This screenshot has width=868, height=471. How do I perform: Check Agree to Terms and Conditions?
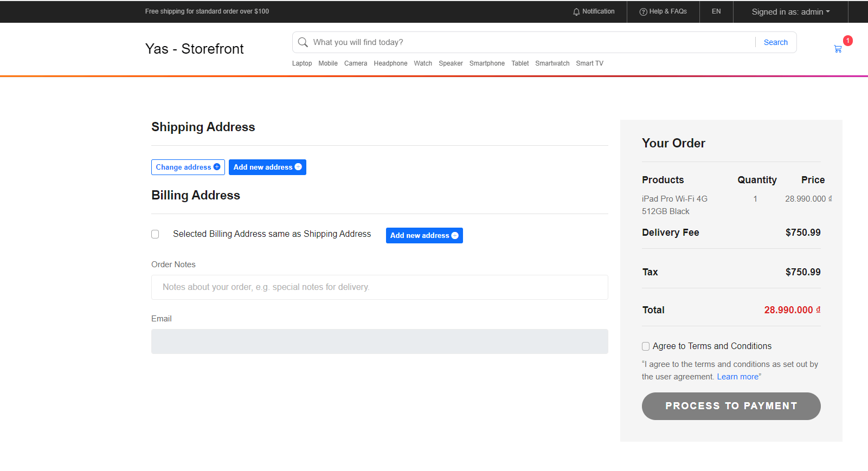(646, 346)
